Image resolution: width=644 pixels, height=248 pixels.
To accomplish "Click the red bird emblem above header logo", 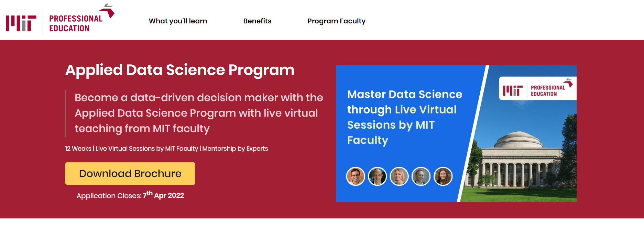I will point(107,11).
